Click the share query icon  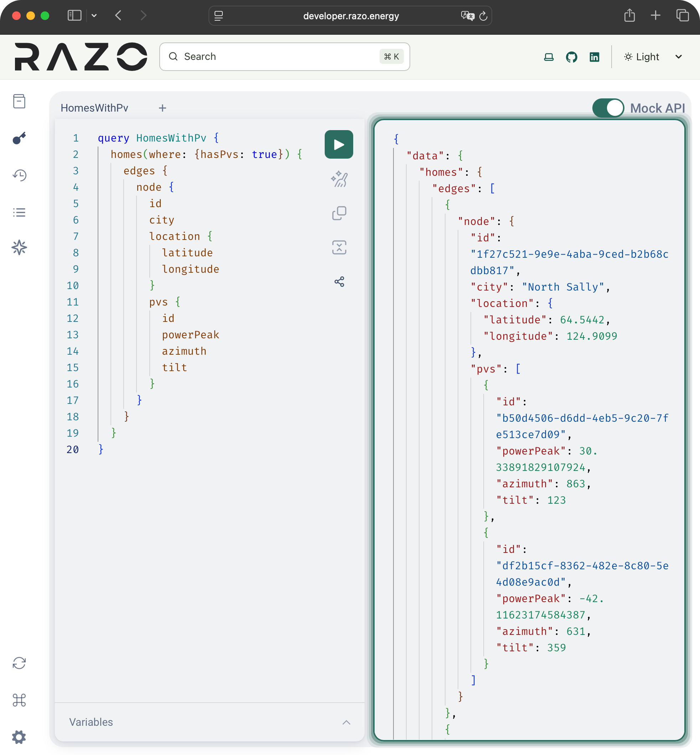point(339,282)
